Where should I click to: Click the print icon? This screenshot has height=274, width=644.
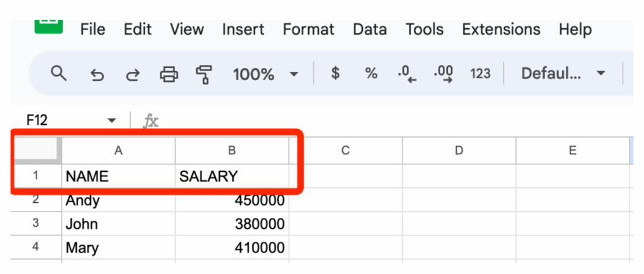(169, 75)
